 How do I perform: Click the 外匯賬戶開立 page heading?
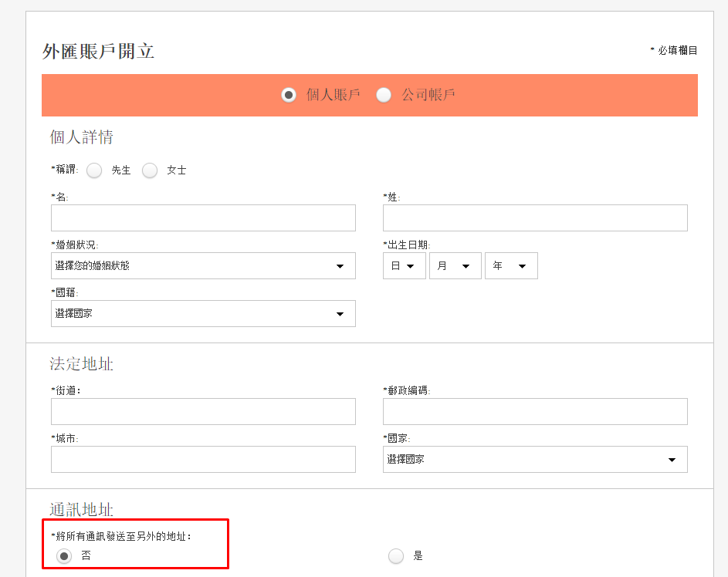coord(98,51)
